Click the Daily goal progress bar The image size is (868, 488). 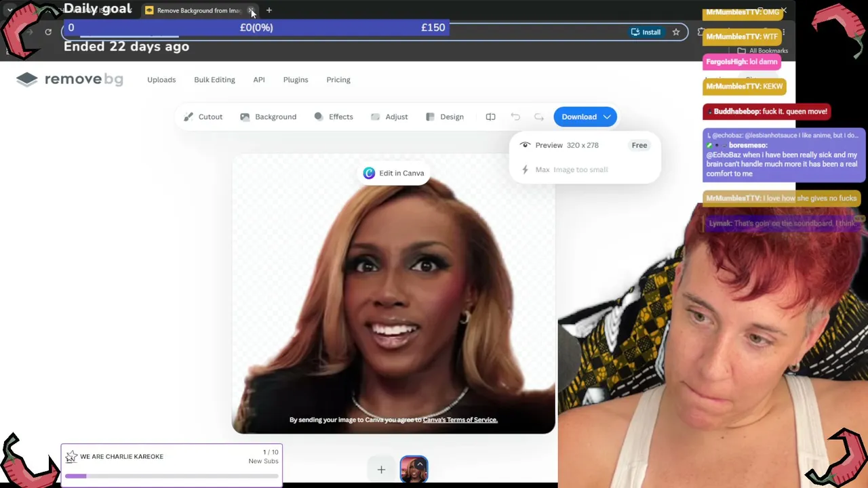[258, 28]
